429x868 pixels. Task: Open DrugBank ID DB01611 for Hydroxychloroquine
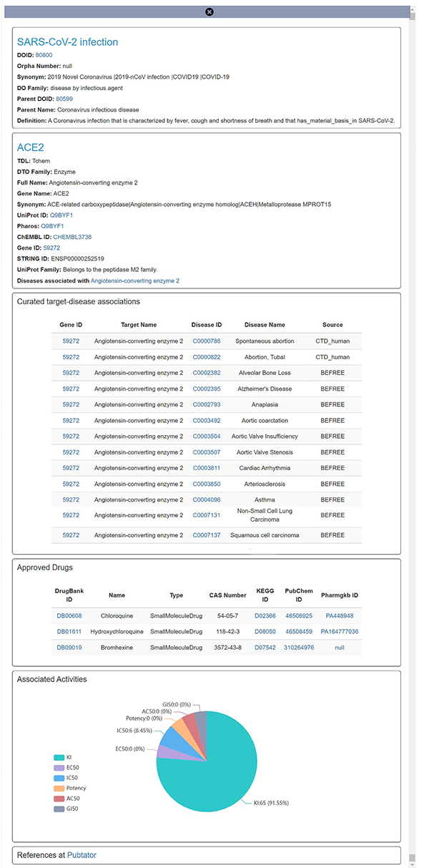pos(70,631)
